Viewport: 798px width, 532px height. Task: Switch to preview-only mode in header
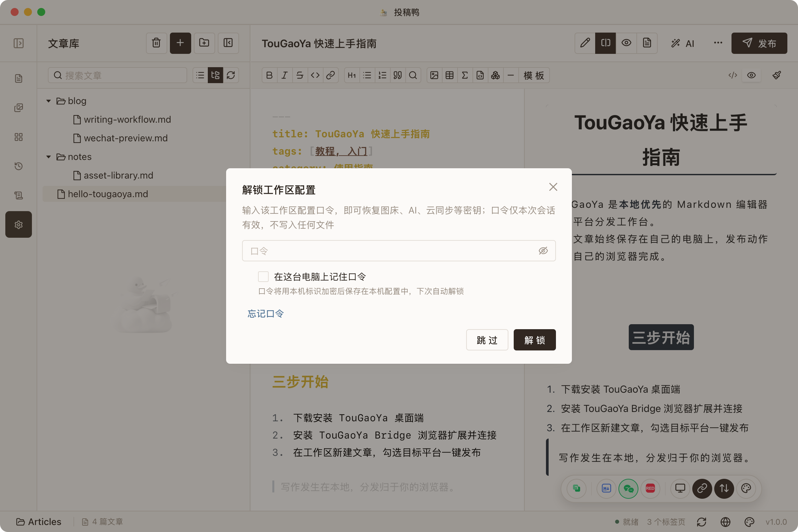pos(626,43)
